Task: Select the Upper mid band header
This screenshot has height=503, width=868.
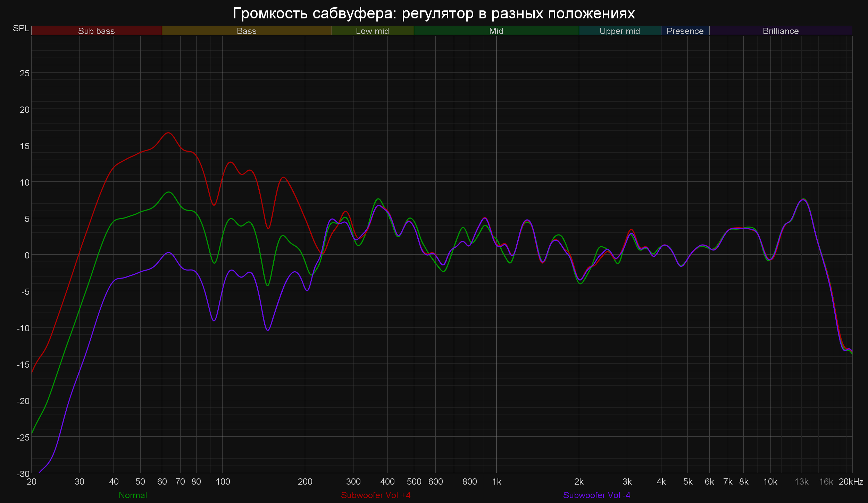Action: tap(620, 31)
